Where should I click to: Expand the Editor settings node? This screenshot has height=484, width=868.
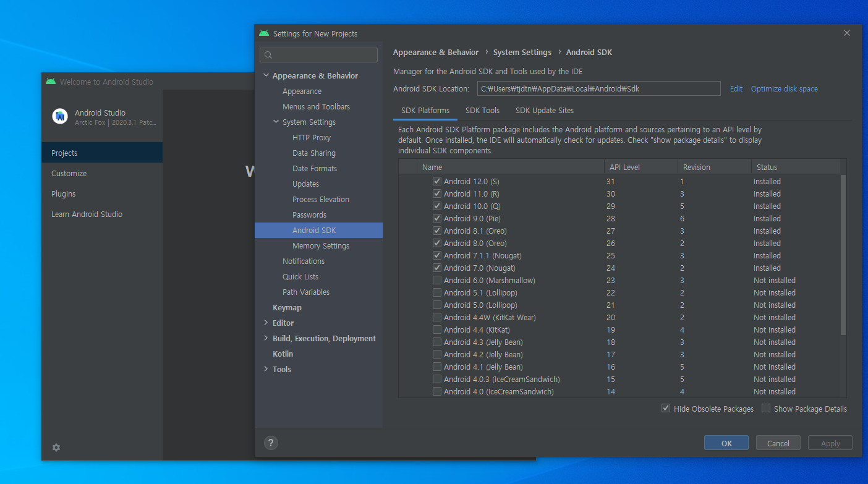click(x=266, y=323)
